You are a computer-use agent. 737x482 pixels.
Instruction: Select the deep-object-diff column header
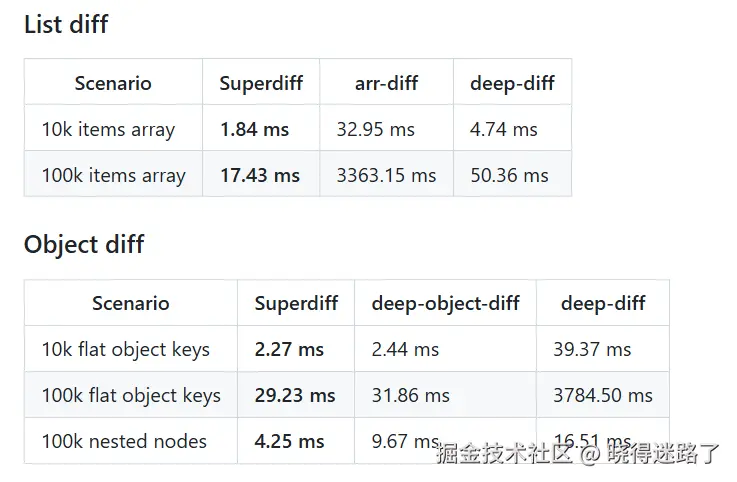pos(445,303)
